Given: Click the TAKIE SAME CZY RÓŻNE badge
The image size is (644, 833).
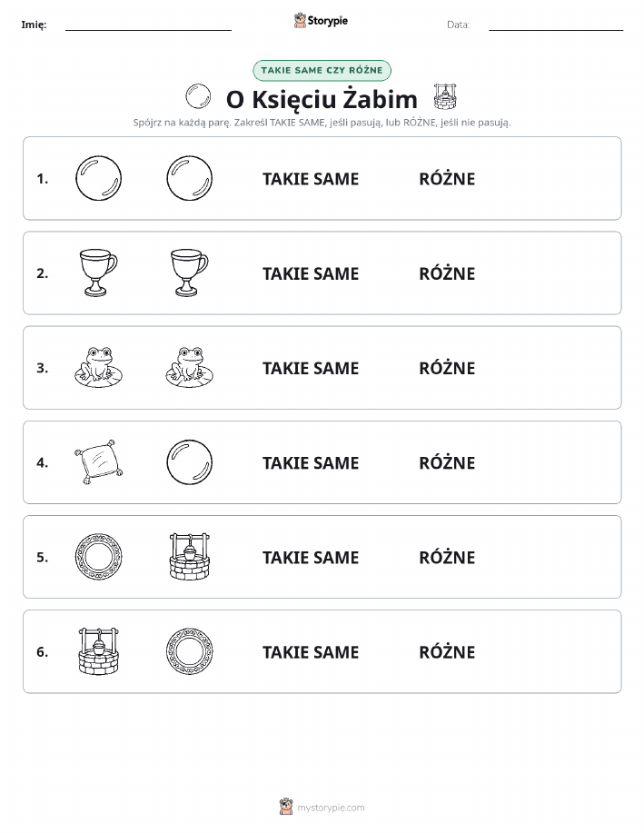Looking at the screenshot, I should coord(322,70).
